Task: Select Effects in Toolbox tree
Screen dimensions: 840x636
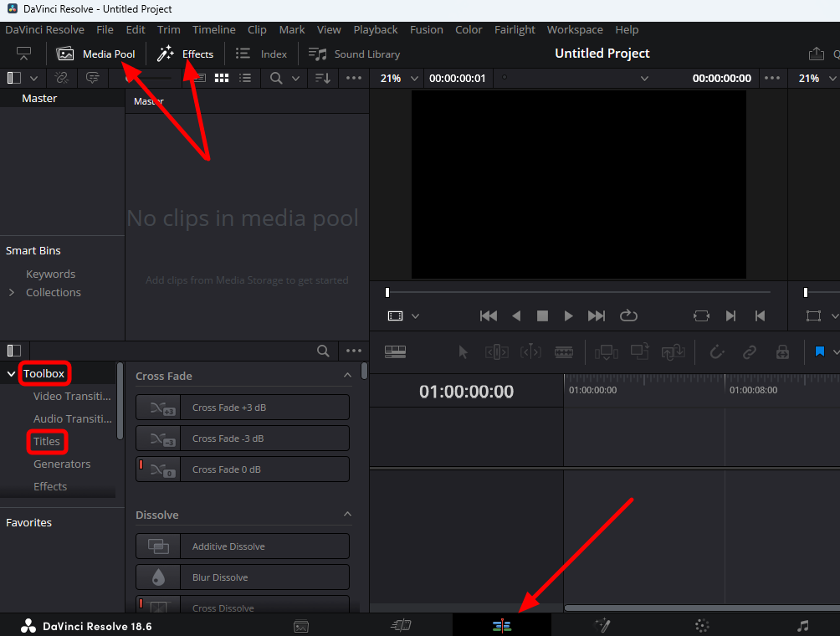Action: (x=50, y=486)
